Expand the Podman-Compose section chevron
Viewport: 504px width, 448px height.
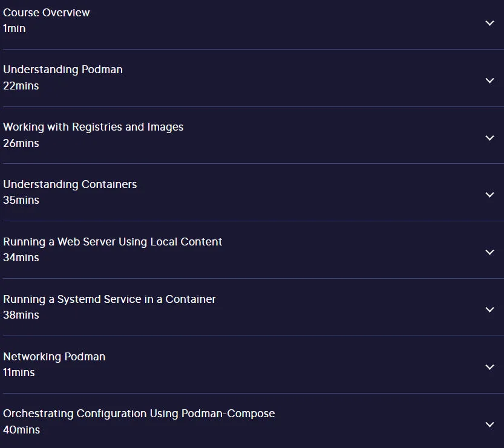pyautogui.click(x=489, y=424)
